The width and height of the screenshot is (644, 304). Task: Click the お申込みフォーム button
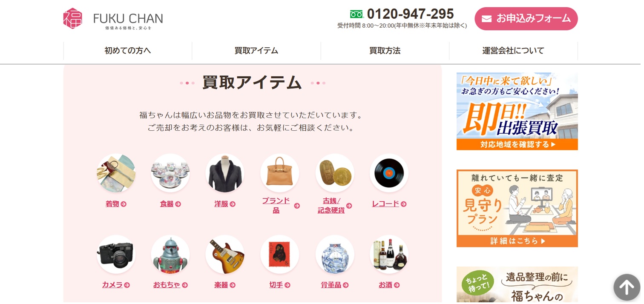[x=526, y=19]
